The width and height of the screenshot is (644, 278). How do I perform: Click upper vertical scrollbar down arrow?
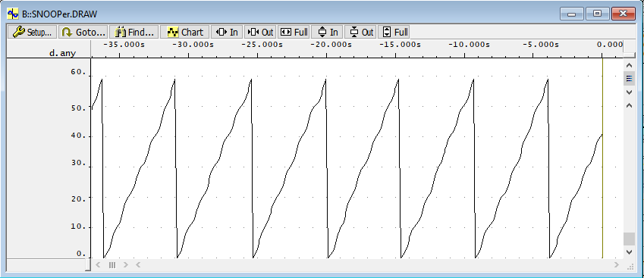629,92
